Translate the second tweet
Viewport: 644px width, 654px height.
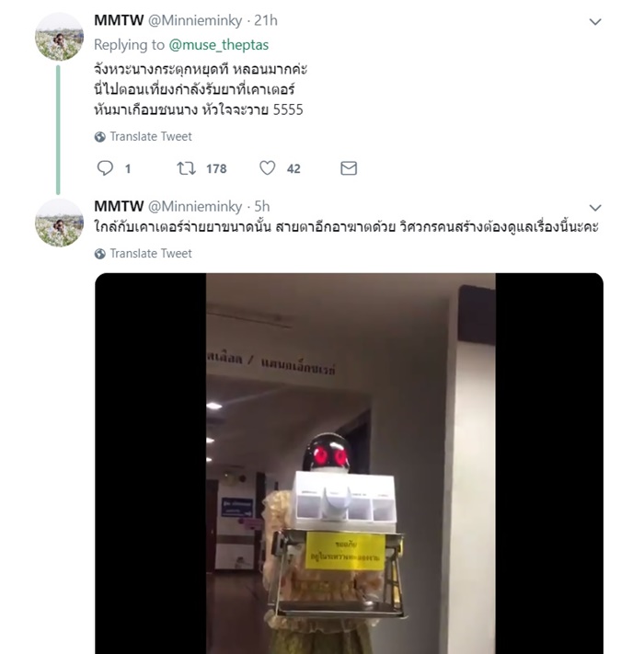pos(151,253)
